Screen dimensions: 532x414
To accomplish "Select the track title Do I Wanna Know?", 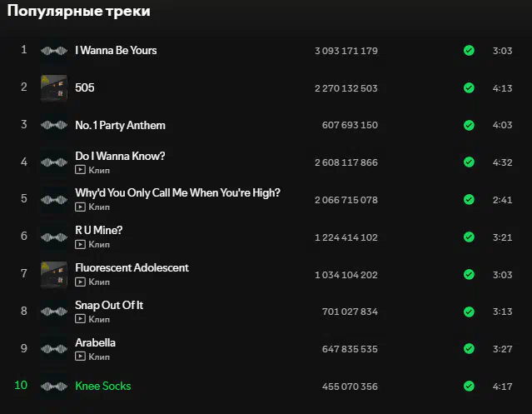I will click(x=120, y=156).
